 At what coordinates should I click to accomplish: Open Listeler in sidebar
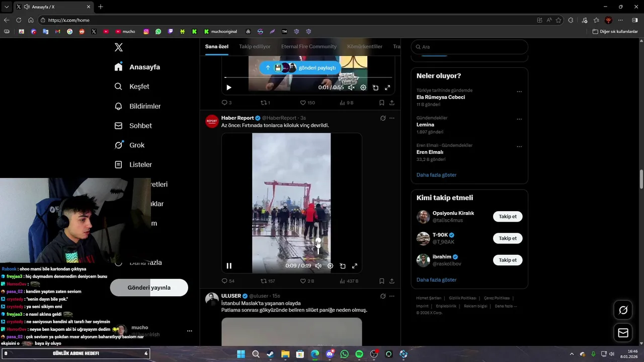point(133,164)
